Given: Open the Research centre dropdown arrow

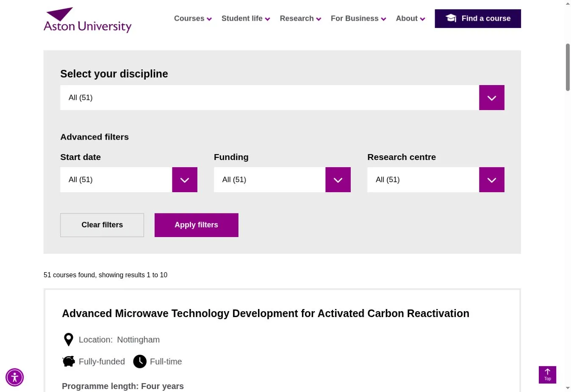Looking at the screenshot, I should 492,180.
